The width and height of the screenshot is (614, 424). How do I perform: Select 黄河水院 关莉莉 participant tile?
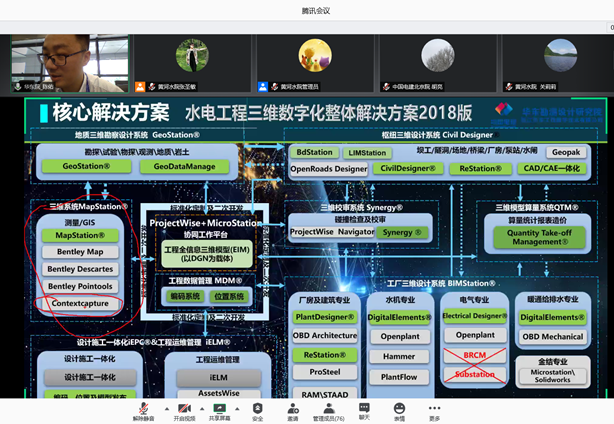(x=561, y=61)
